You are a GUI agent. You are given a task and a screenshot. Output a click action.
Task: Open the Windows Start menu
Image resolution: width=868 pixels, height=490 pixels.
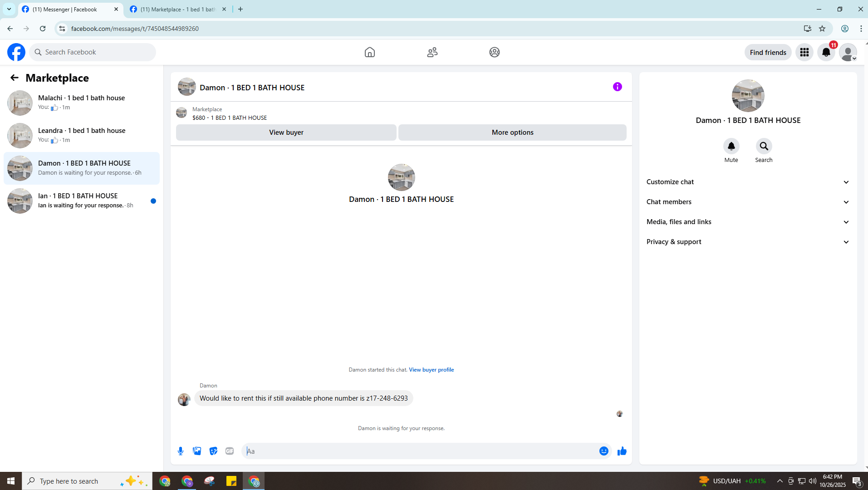11,481
